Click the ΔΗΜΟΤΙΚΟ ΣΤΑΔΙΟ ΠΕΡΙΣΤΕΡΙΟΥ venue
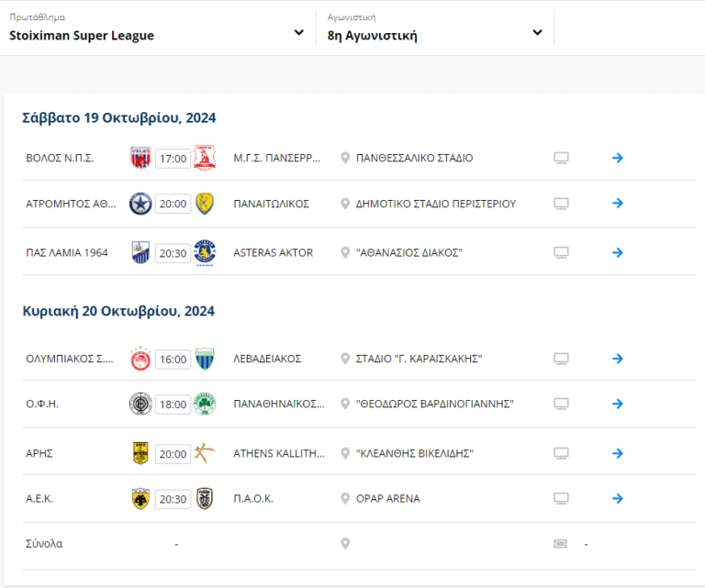Screen dimensions: 705x588 [x=435, y=204]
